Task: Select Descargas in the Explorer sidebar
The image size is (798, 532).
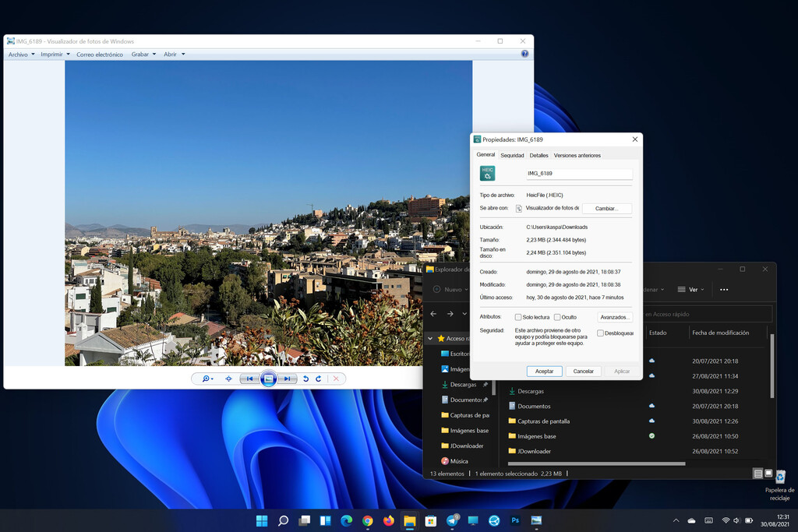Action: 463,385
